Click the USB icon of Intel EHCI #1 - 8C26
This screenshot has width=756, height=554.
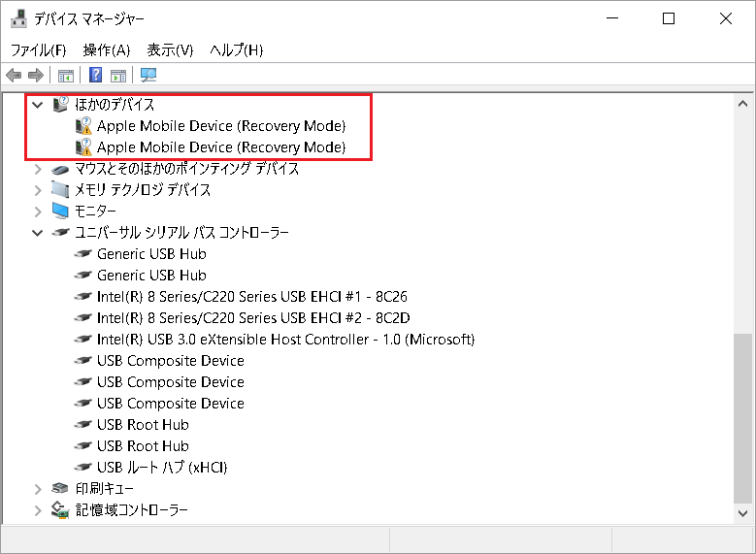[x=82, y=297]
